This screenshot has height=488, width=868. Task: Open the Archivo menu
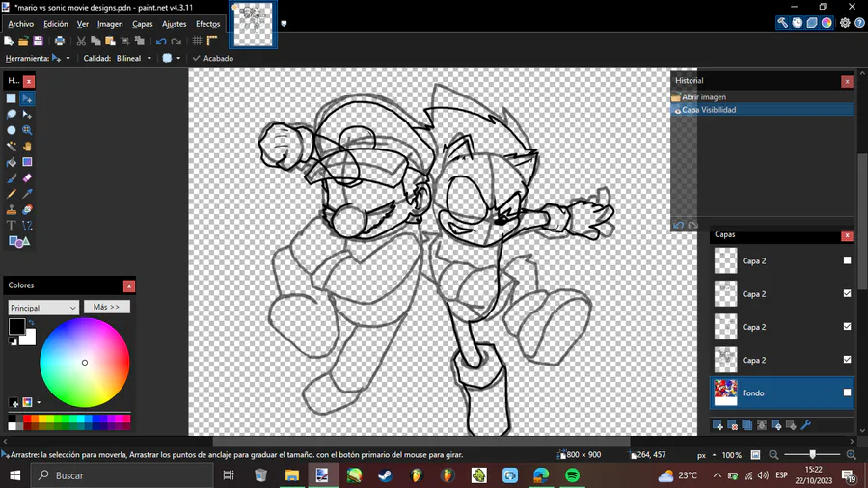coord(20,24)
